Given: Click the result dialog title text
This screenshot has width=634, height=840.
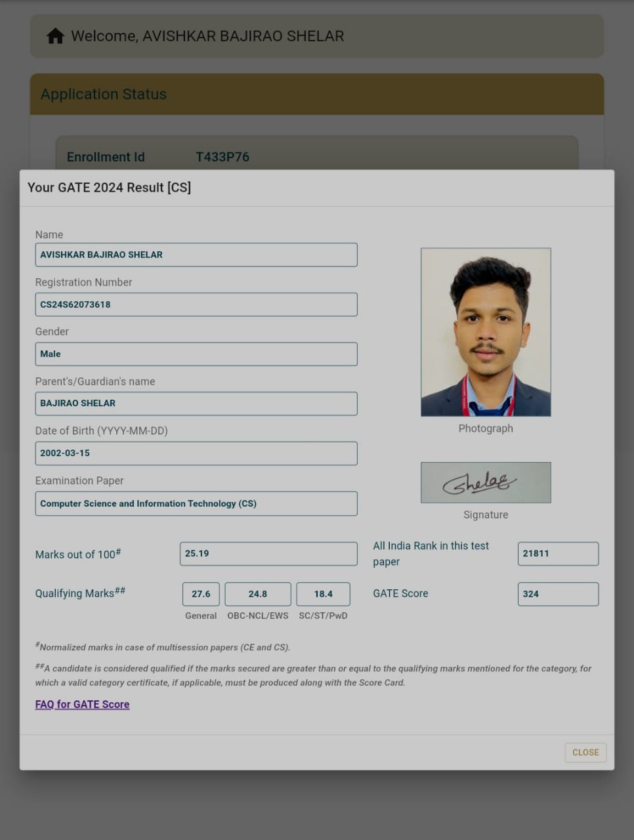Looking at the screenshot, I should (x=109, y=188).
